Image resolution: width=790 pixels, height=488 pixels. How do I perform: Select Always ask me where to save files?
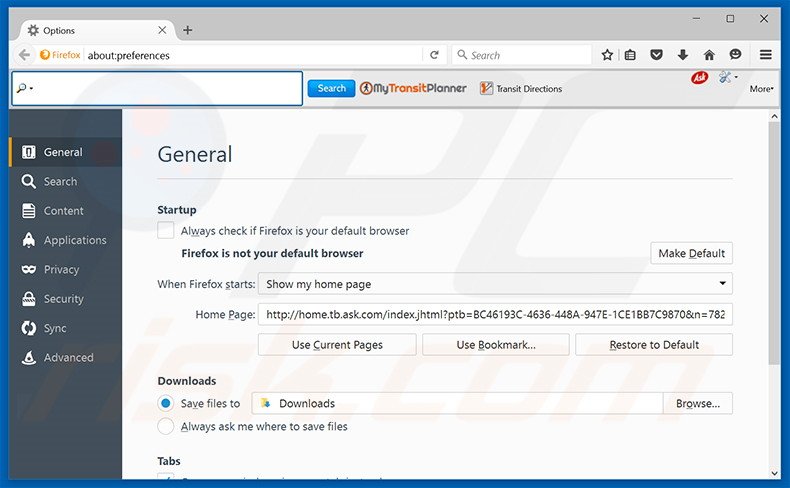tap(166, 426)
